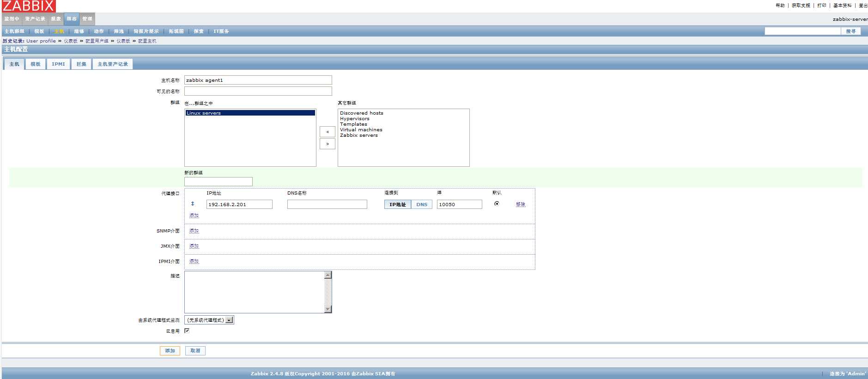
Task: Select the 主机 form tab
Action: [x=14, y=64]
